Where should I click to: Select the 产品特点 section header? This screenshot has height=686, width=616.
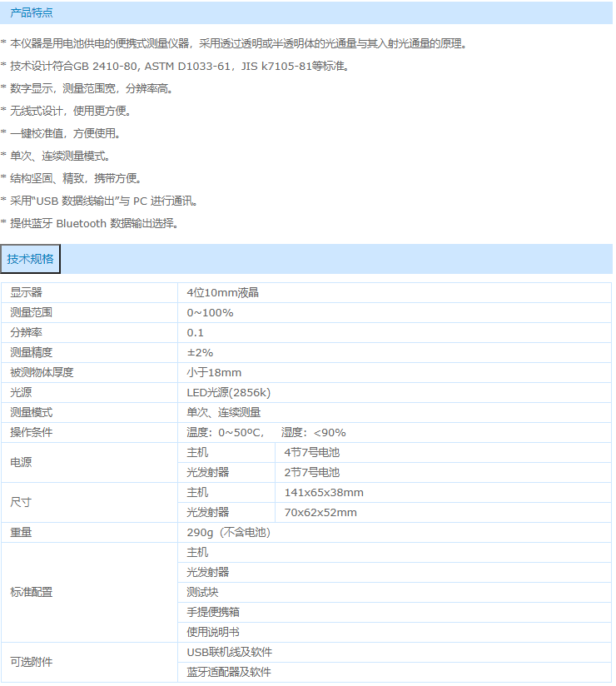coord(31,12)
